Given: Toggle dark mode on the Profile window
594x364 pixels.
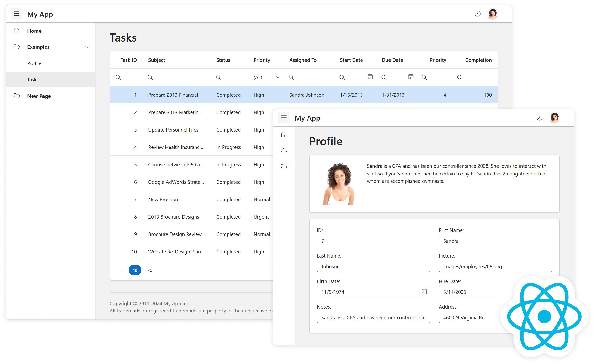Looking at the screenshot, I should (540, 118).
